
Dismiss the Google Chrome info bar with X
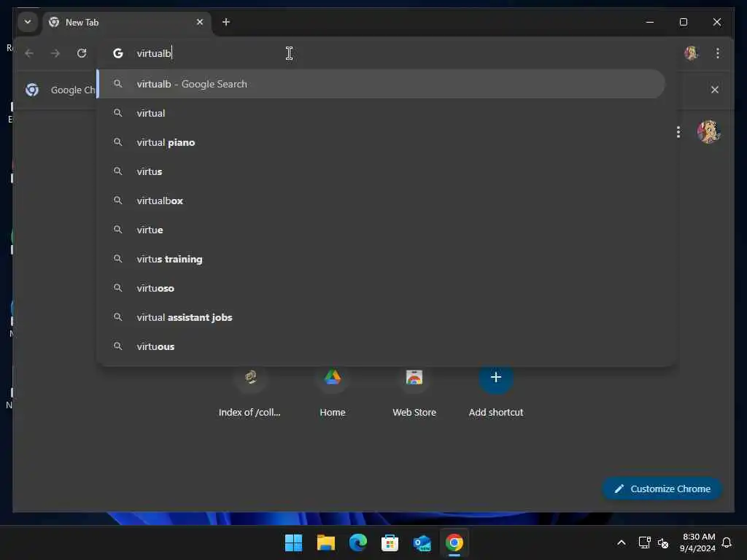[x=715, y=90]
